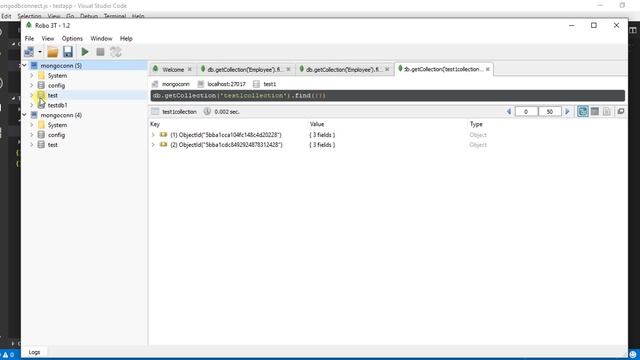Expand document (1) ObjectId row

[x=153, y=135]
